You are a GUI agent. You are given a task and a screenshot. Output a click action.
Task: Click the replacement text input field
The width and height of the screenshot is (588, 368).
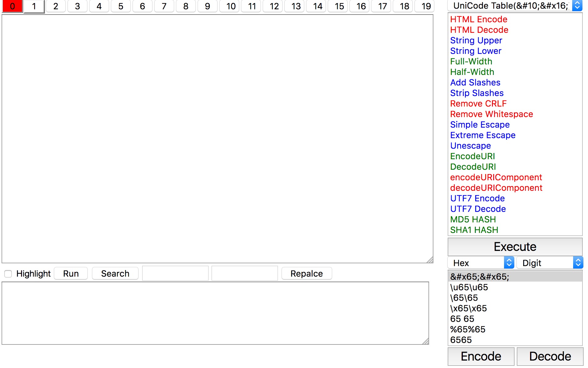[x=245, y=273]
